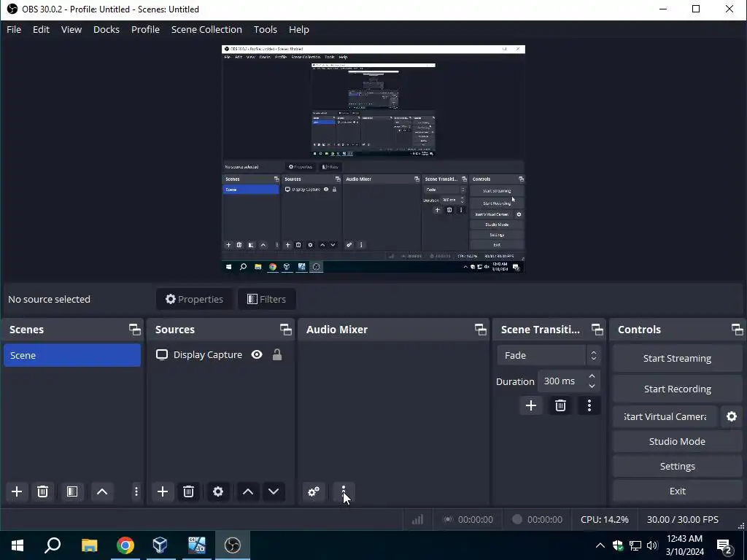Open the Help menu

click(x=299, y=29)
